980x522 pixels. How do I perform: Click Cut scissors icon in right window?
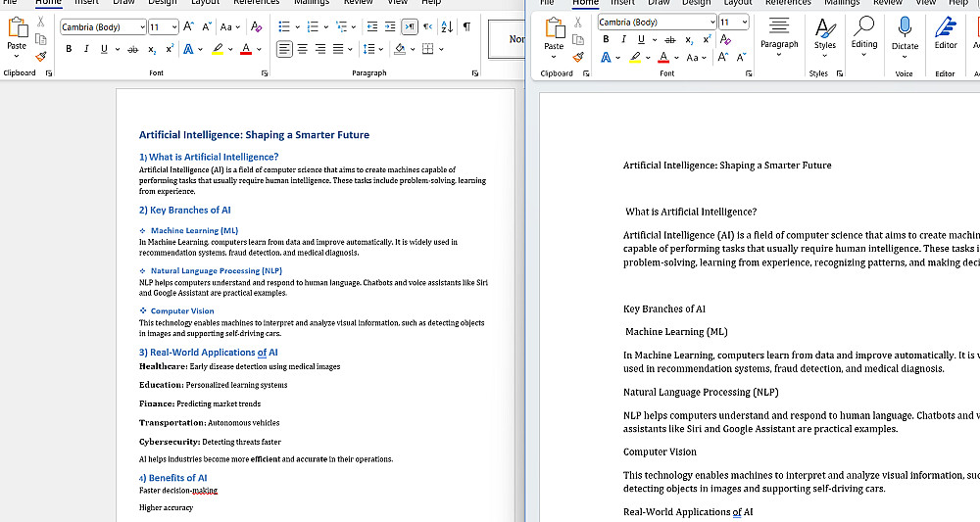pos(578,24)
